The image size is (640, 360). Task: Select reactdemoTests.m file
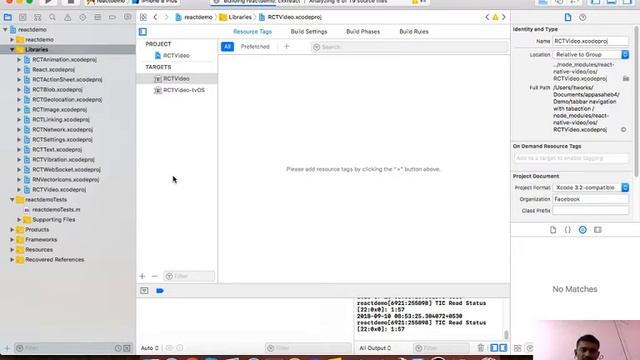point(56,209)
